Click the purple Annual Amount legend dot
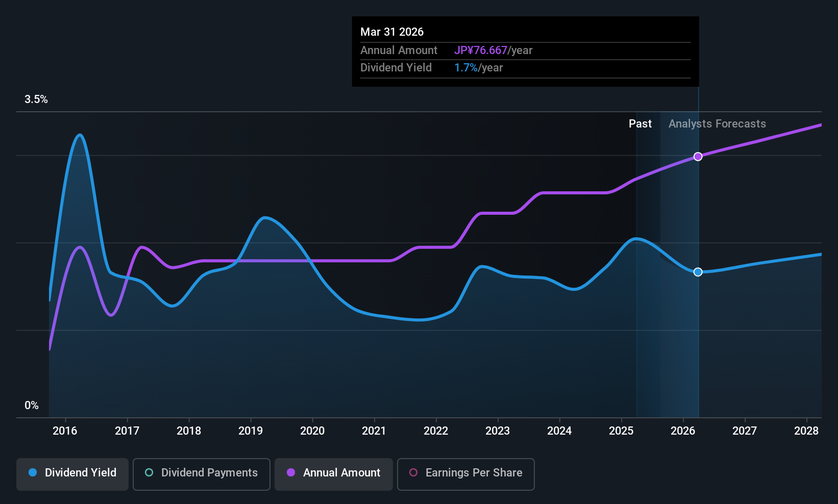 coord(291,472)
